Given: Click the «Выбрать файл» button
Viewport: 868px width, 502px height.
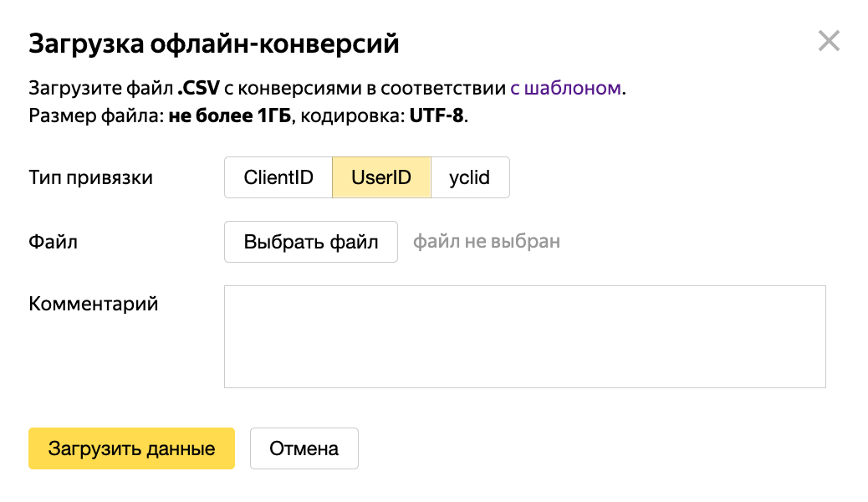Looking at the screenshot, I should pos(311,242).
